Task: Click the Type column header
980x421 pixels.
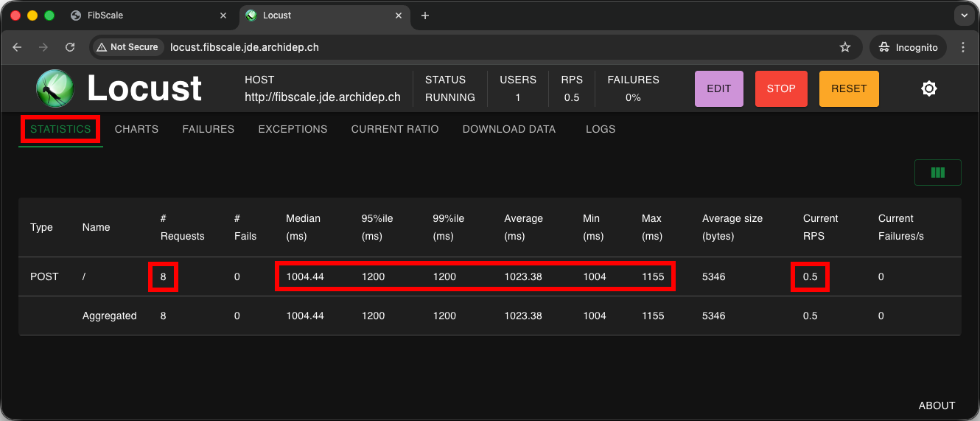Action: [41, 227]
